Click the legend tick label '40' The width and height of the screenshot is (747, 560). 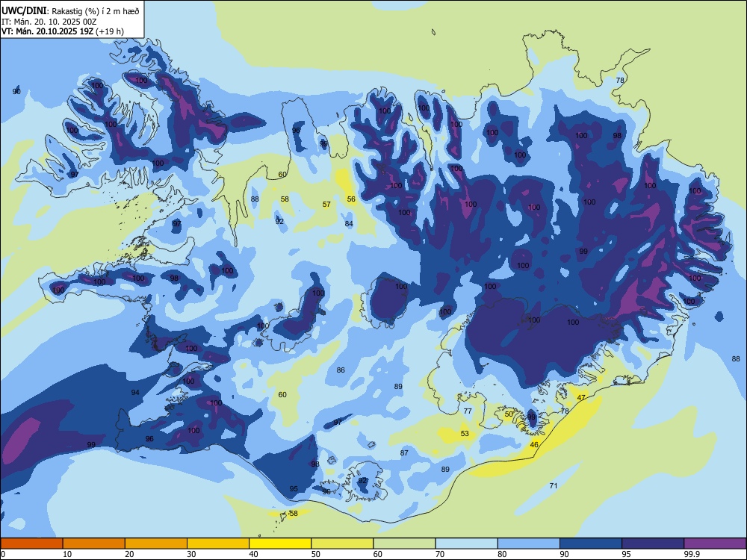tap(253, 554)
